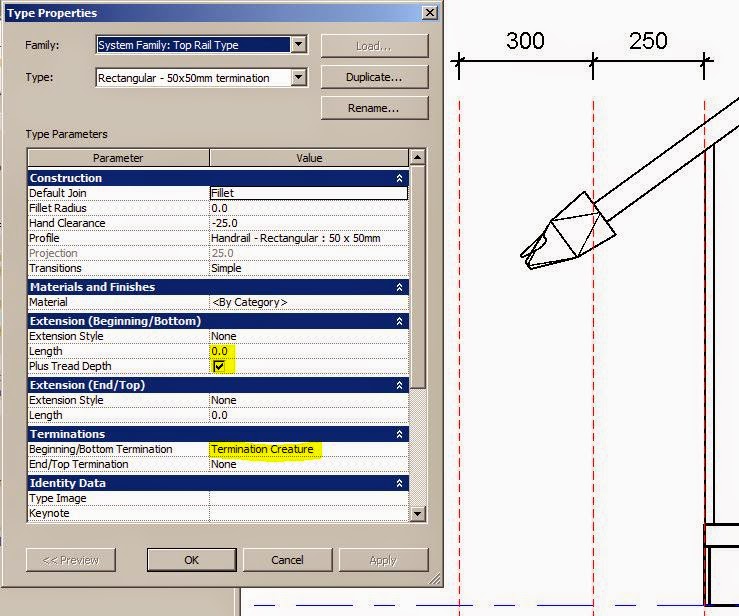Collapse Extension (End/Top) section
The image size is (739, 616).
pyautogui.click(x=399, y=385)
